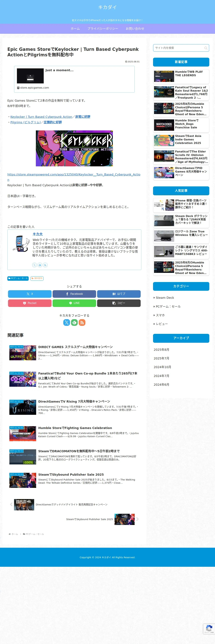This screenshot has width=215, height=644.
Task: Open Steam Deck JSAUX背面カバーキット article
Action: (181, 221)
